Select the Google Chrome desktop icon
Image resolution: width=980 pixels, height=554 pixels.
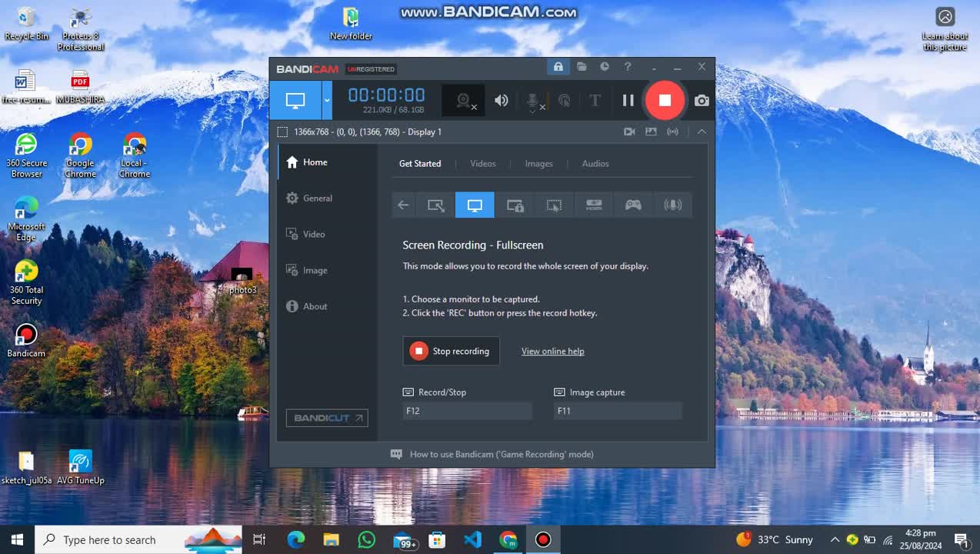(x=80, y=155)
